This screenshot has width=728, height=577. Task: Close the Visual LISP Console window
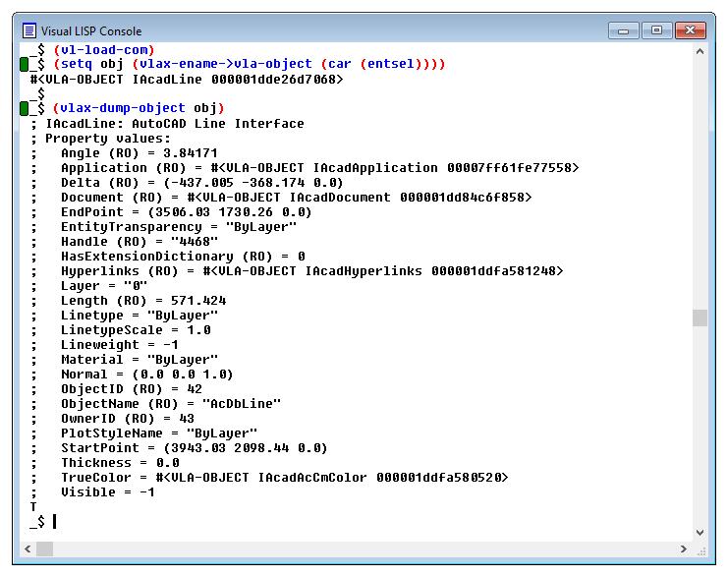tap(690, 30)
